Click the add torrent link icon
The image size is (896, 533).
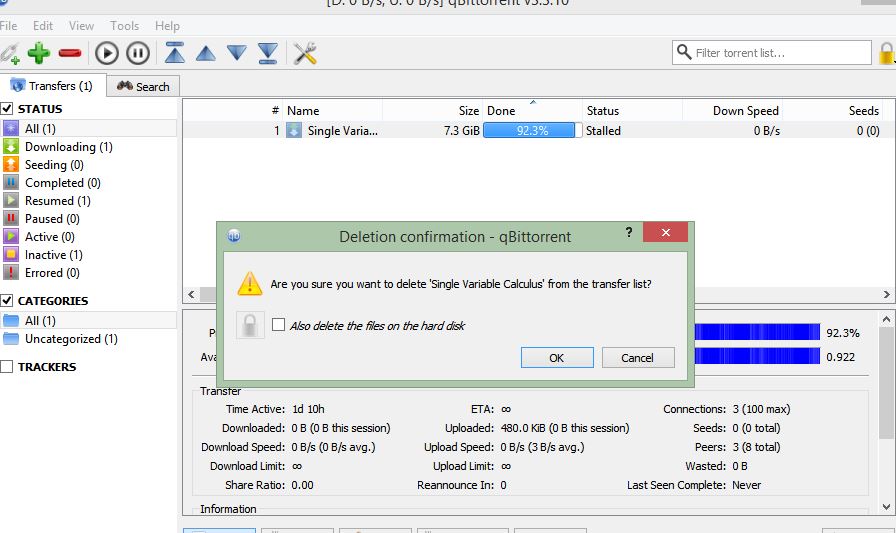coord(10,54)
